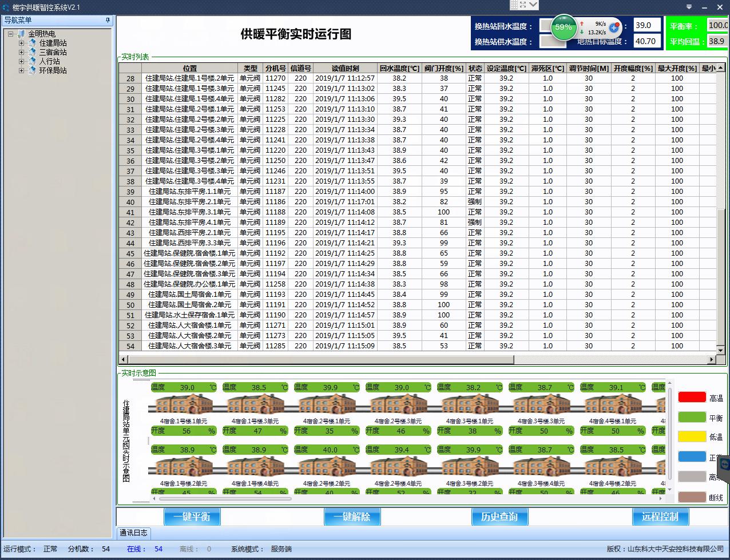Open the 通讯日志 tab
The image size is (730, 560).
point(133,533)
